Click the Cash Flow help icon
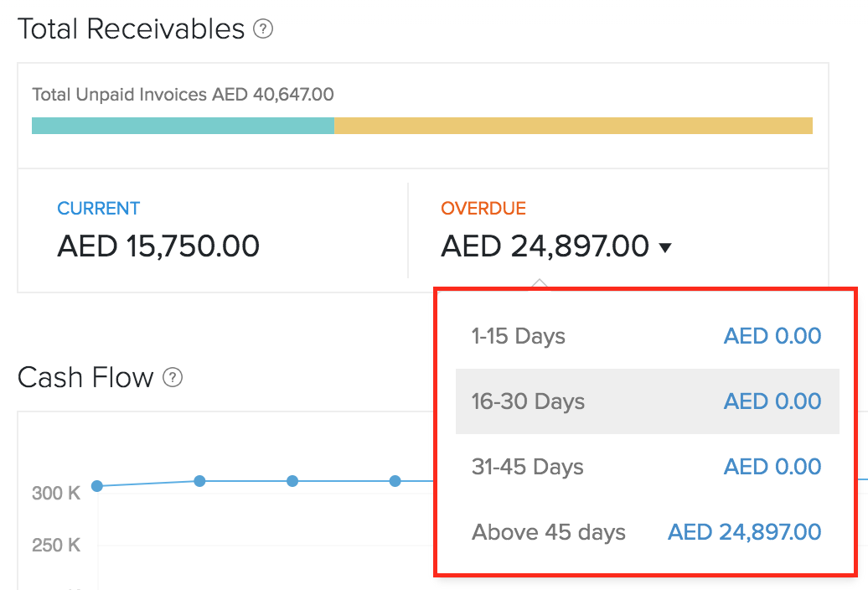 click(x=173, y=378)
